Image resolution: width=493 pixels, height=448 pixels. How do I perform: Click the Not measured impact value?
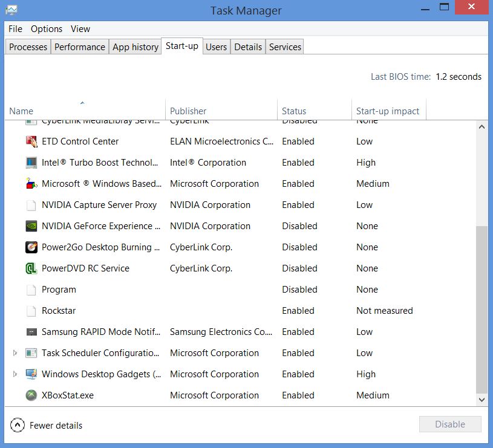(x=385, y=311)
